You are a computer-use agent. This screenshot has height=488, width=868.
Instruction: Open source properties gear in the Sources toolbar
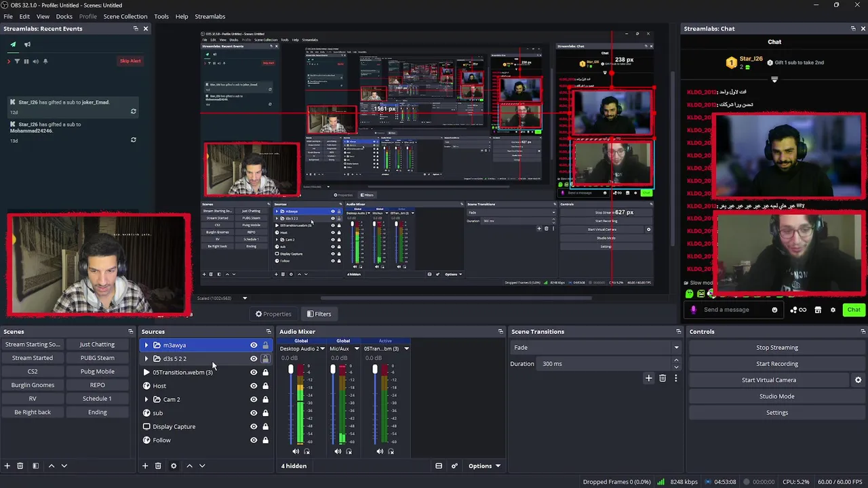pyautogui.click(x=174, y=466)
